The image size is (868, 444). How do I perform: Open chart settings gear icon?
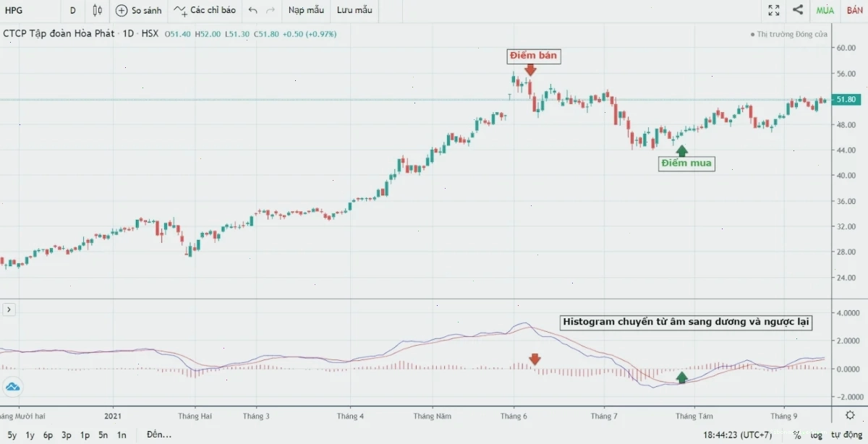click(x=851, y=415)
